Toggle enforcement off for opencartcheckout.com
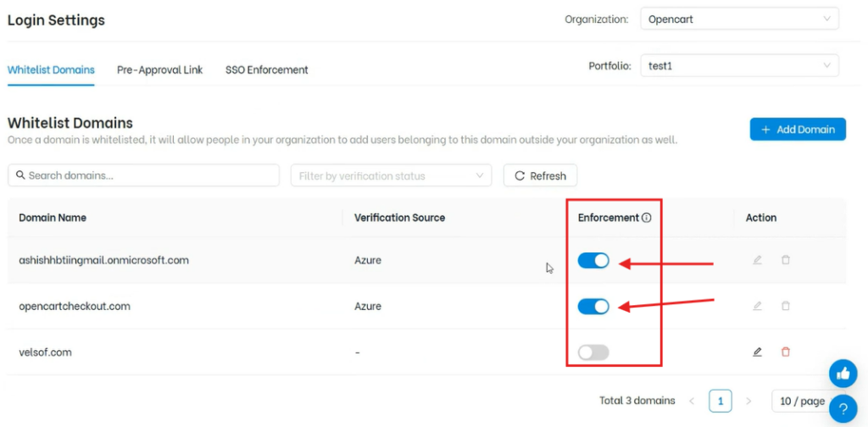 (x=593, y=307)
